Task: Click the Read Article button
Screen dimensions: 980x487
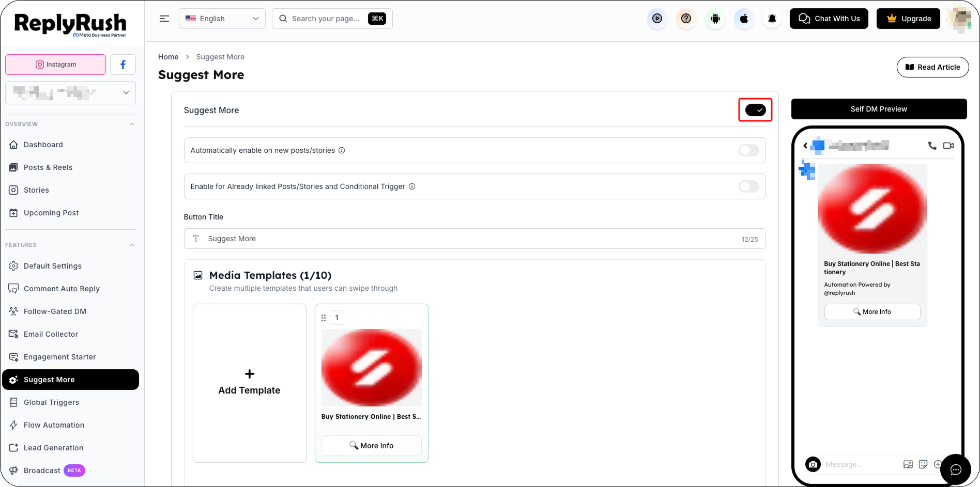Action: tap(933, 67)
